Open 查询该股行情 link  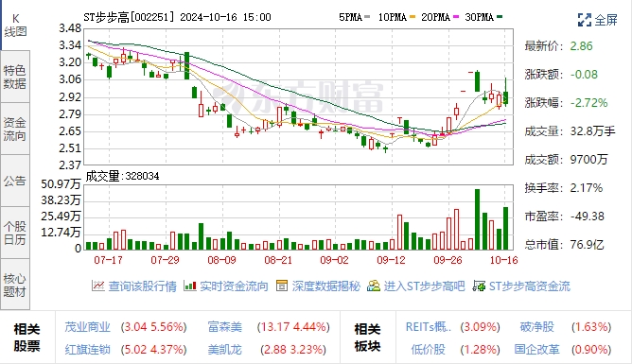point(142,286)
